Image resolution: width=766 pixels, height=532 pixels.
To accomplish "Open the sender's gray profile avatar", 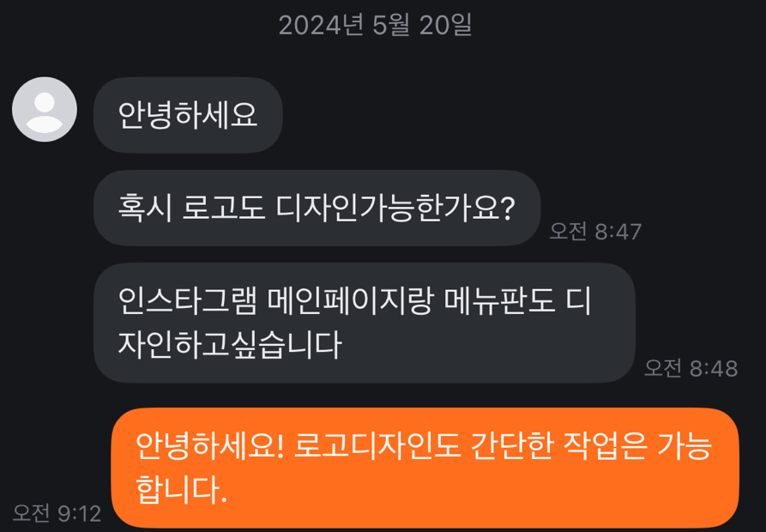I will pyautogui.click(x=45, y=110).
